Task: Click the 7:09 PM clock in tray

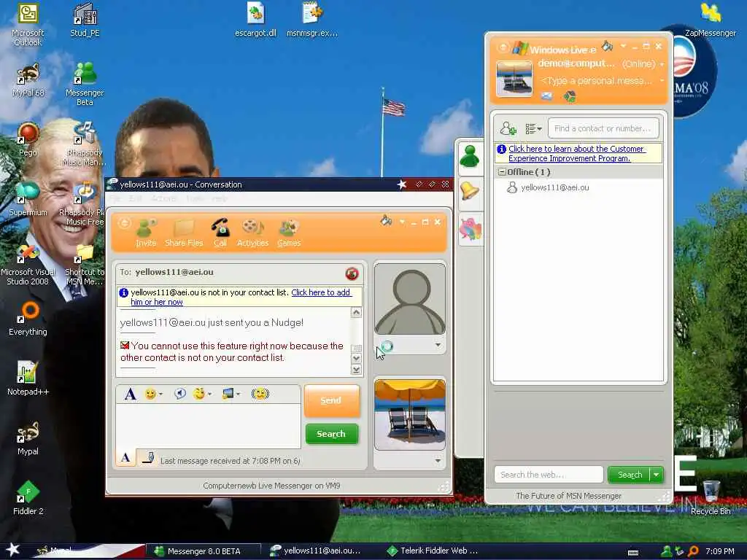Action: click(719, 551)
